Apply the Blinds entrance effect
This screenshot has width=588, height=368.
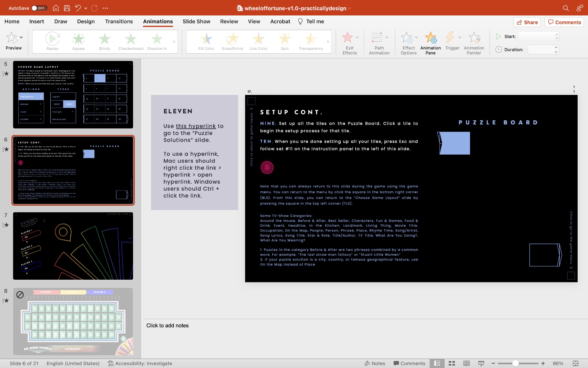pyautogui.click(x=105, y=41)
